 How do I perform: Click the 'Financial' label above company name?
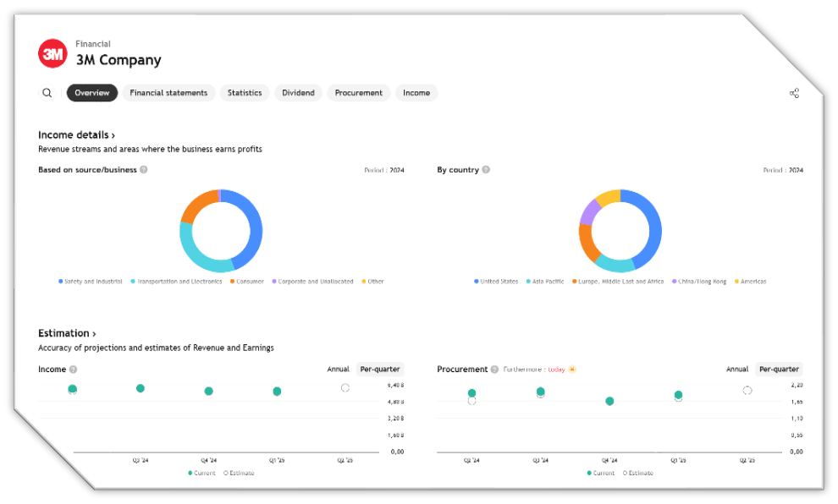click(x=93, y=44)
